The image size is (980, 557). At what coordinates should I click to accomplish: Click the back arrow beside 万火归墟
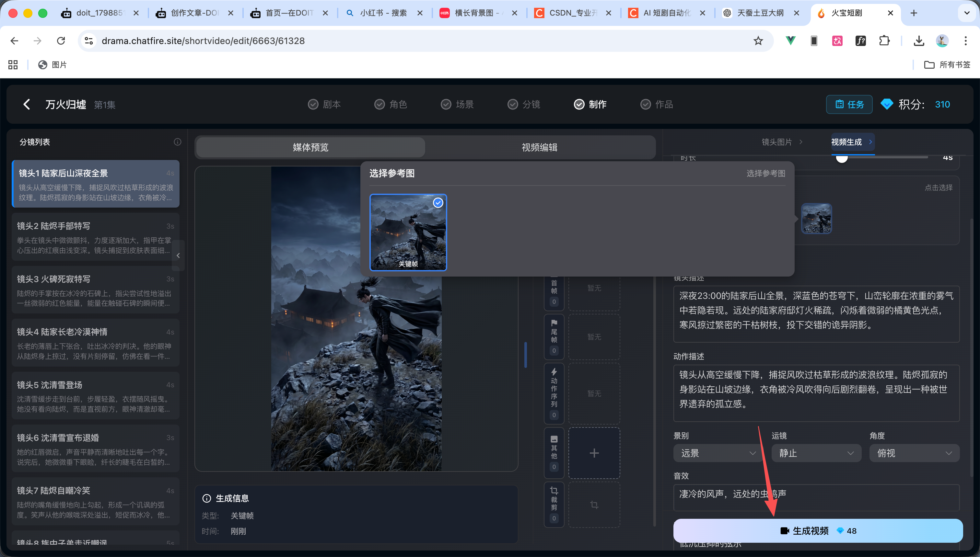tap(27, 104)
